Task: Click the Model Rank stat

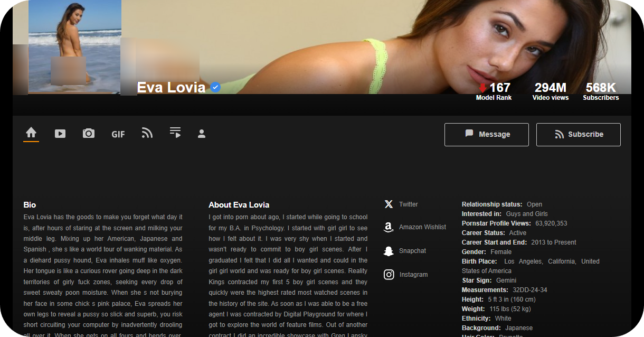Action: [x=494, y=91]
